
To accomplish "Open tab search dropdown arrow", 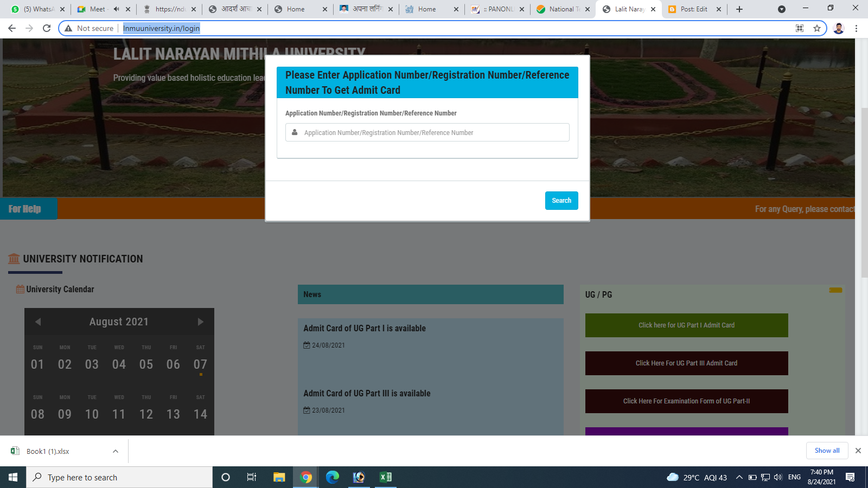I will pos(782,9).
